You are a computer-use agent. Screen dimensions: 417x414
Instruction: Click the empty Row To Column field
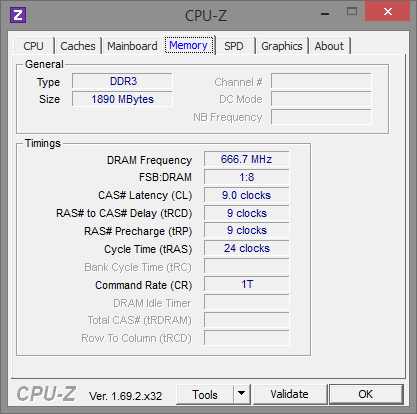point(247,338)
